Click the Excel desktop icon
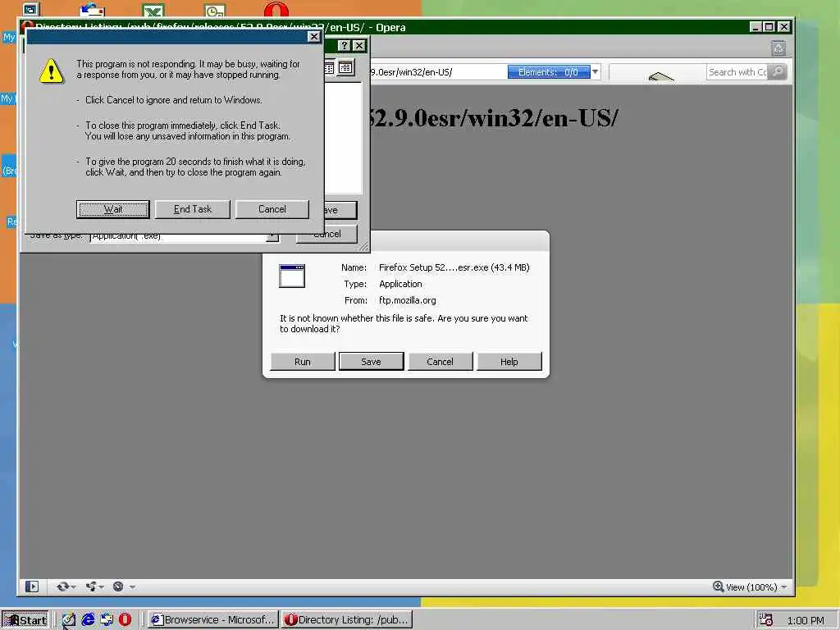The width and height of the screenshot is (840, 630). point(153,10)
